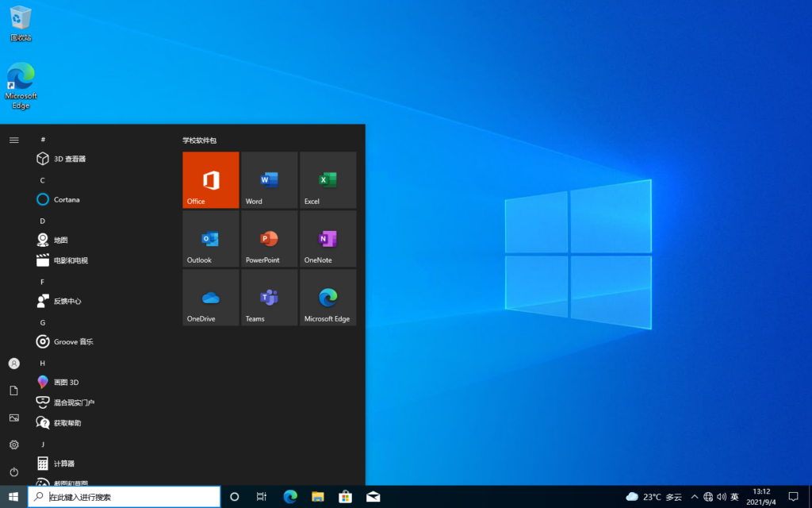Open Microsoft Store from the taskbar
The image size is (812, 508).
[345, 496]
